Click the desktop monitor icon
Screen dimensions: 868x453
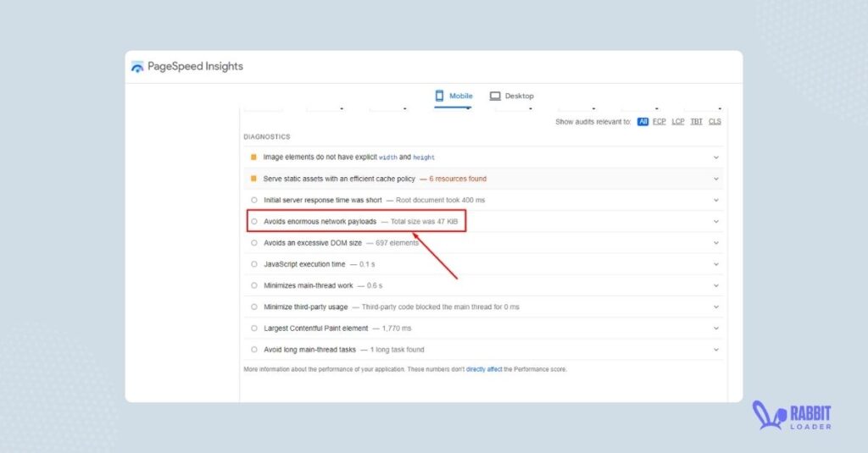[x=495, y=97]
